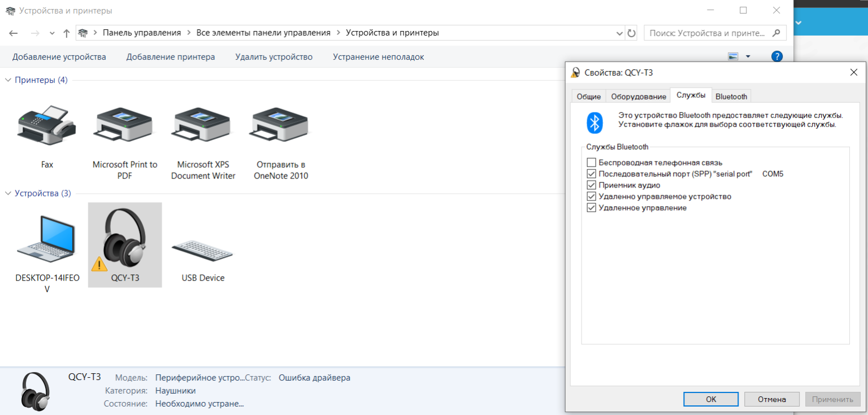Select the DESKTOP-14IFEOV laptop device
Screen dimensions: 868x415
47,239
